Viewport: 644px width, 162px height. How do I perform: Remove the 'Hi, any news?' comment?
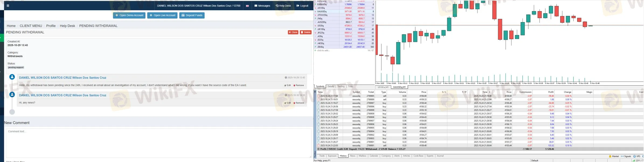(x=299, y=103)
